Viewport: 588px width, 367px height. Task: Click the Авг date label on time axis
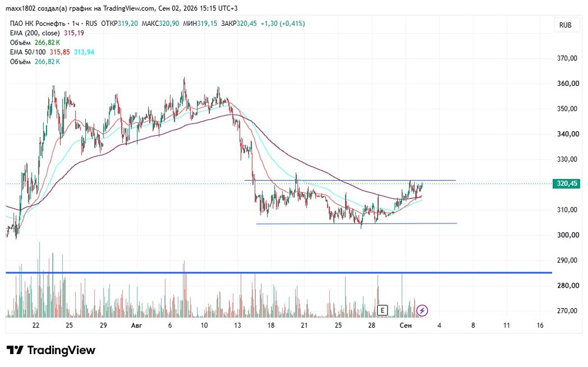[x=136, y=325]
